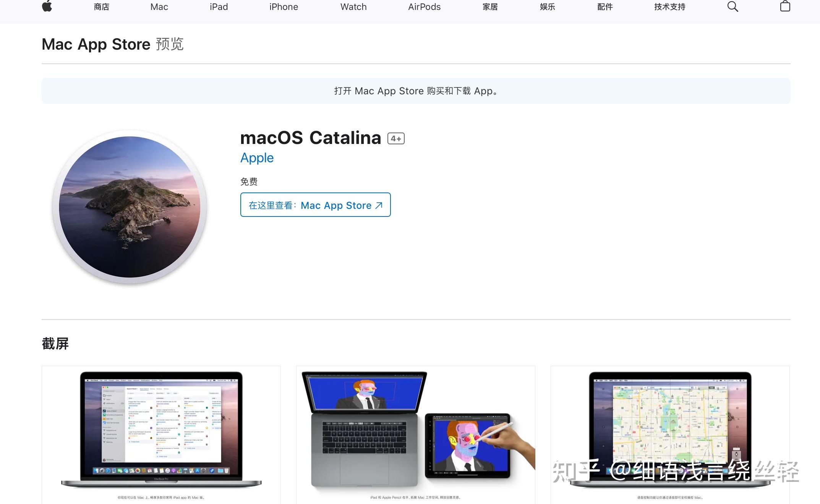The image size is (820, 504).
Task: Click the shopping bag icon
Action: tap(785, 6)
